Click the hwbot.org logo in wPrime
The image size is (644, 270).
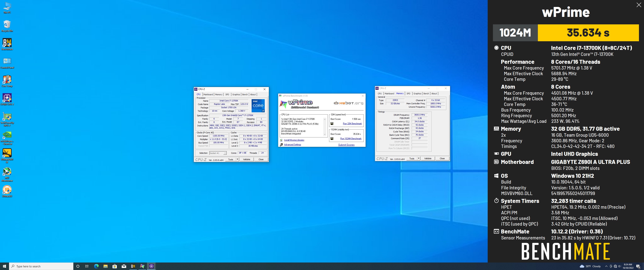click(x=349, y=103)
